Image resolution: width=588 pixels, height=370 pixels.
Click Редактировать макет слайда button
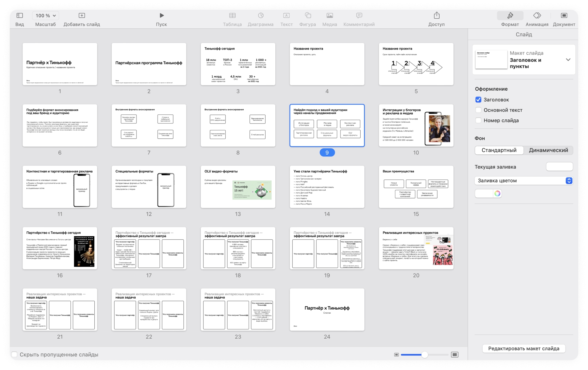tap(523, 348)
